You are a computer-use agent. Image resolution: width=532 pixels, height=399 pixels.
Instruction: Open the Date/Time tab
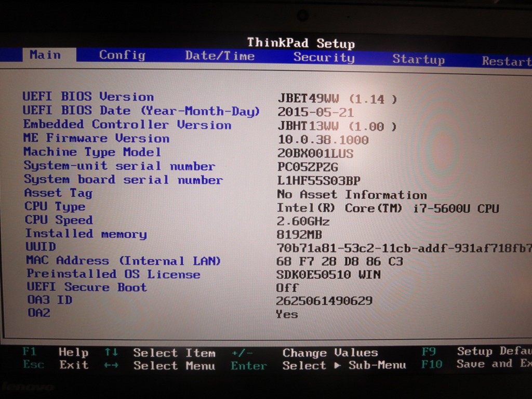pos(220,56)
